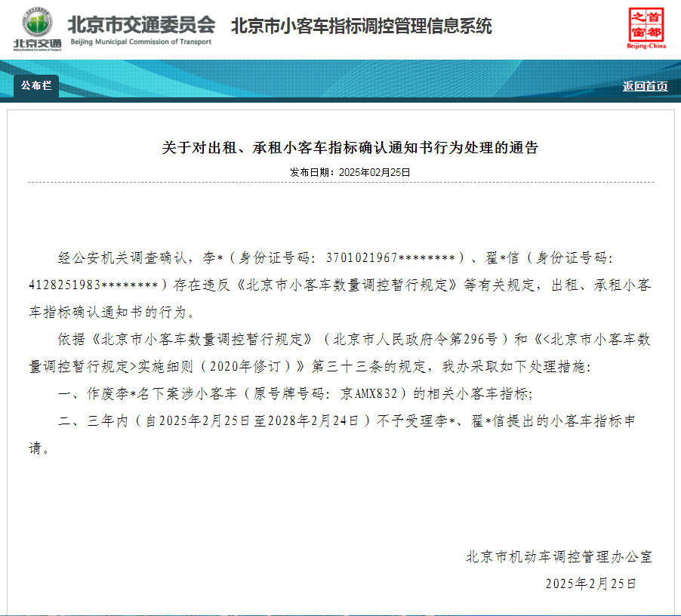This screenshot has width=681, height=616.
Task: Click the announcement title 关于对出租、承租小客车指标确认通知书行为处理的通告
Action: pos(350,148)
